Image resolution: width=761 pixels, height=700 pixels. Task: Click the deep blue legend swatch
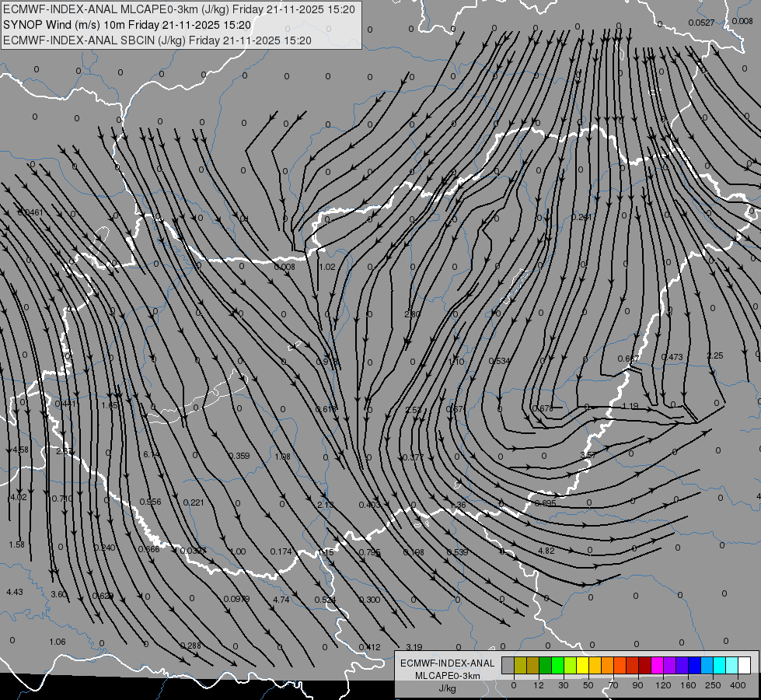tap(694, 665)
